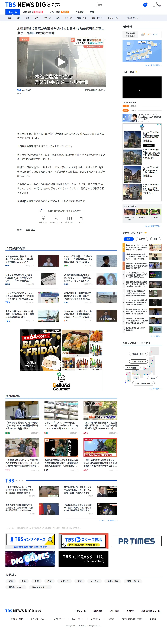
Task: Click the 国内 category link under the video
Action: [x=19, y=94]
